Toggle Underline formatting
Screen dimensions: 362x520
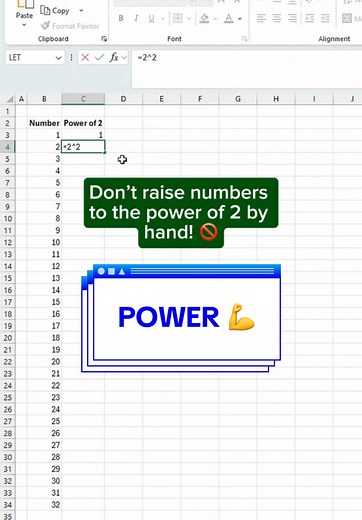click(151, 18)
